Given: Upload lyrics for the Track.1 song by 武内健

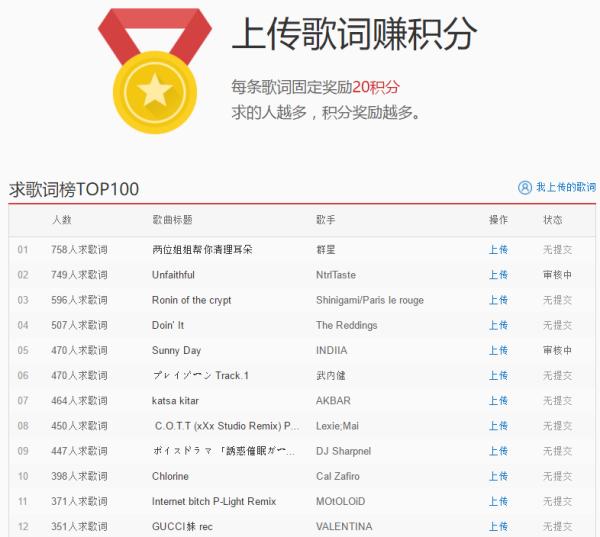Looking at the screenshot, I should click(x=498, y=375).
